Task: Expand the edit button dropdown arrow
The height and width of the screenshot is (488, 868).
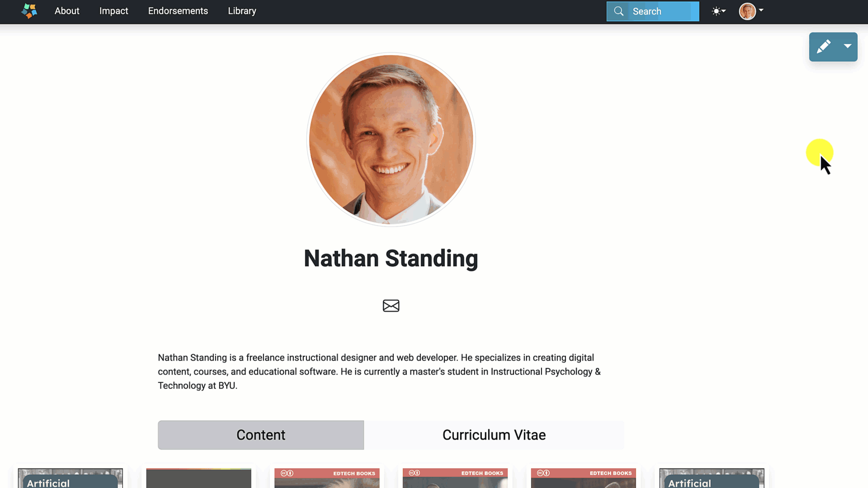Action: pyautogui.click(x=848, y=46)
